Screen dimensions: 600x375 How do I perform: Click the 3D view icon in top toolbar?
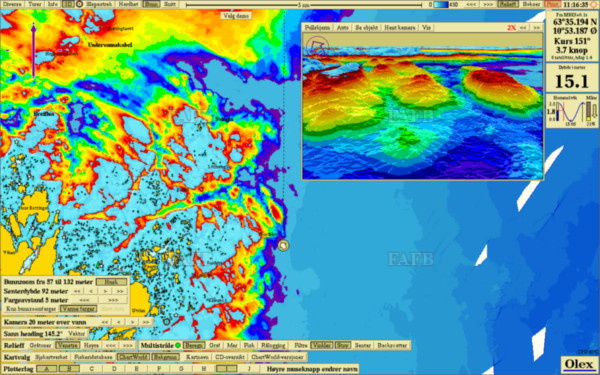tap(68, 4)
